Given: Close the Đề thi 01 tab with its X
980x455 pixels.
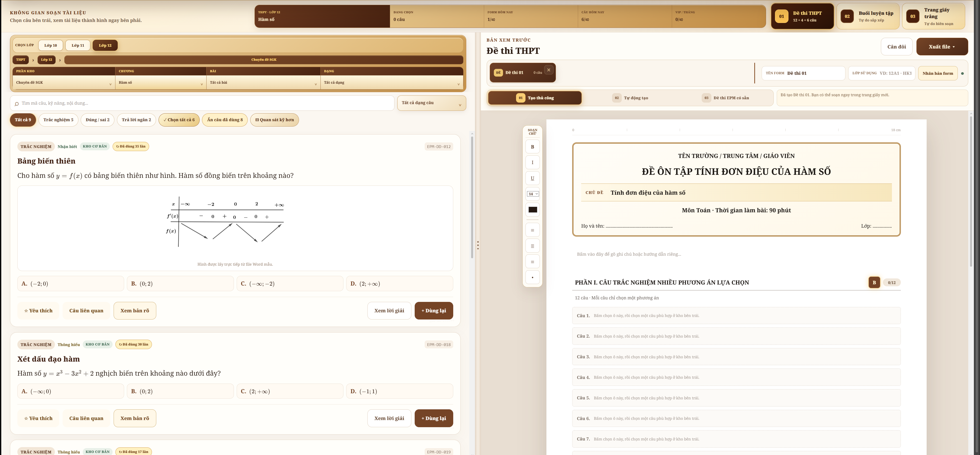Looking at the screenshot, I should click(x=548, y=70).
